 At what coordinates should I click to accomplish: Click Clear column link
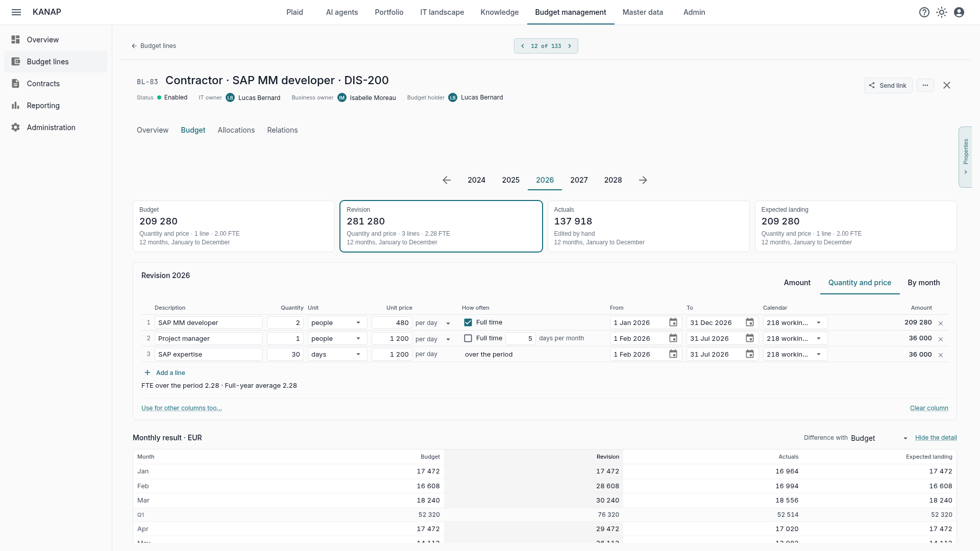tap(929, 408)
